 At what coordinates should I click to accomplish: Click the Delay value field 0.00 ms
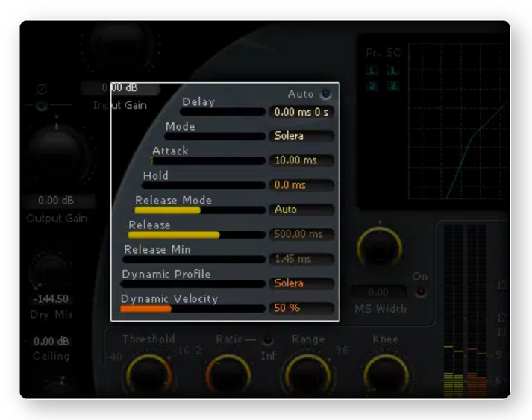[301, 112]
